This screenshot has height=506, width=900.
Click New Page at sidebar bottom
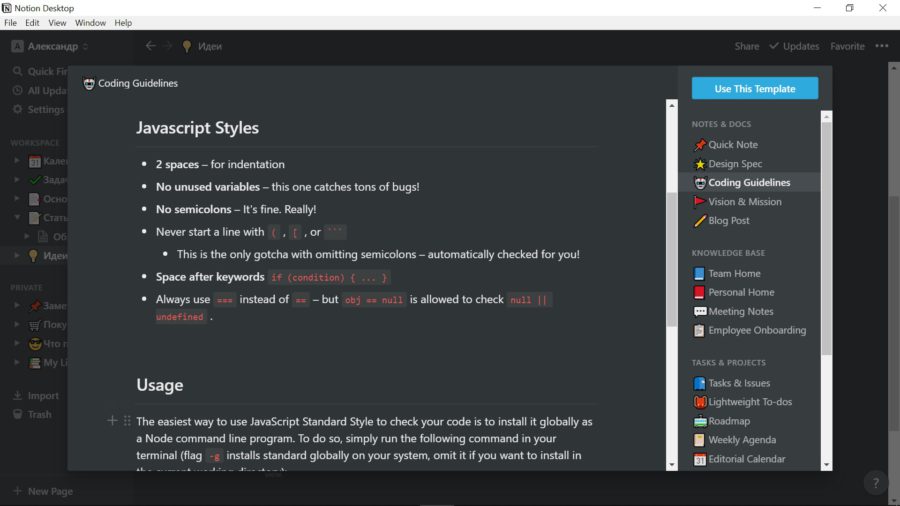coord(43,491)
